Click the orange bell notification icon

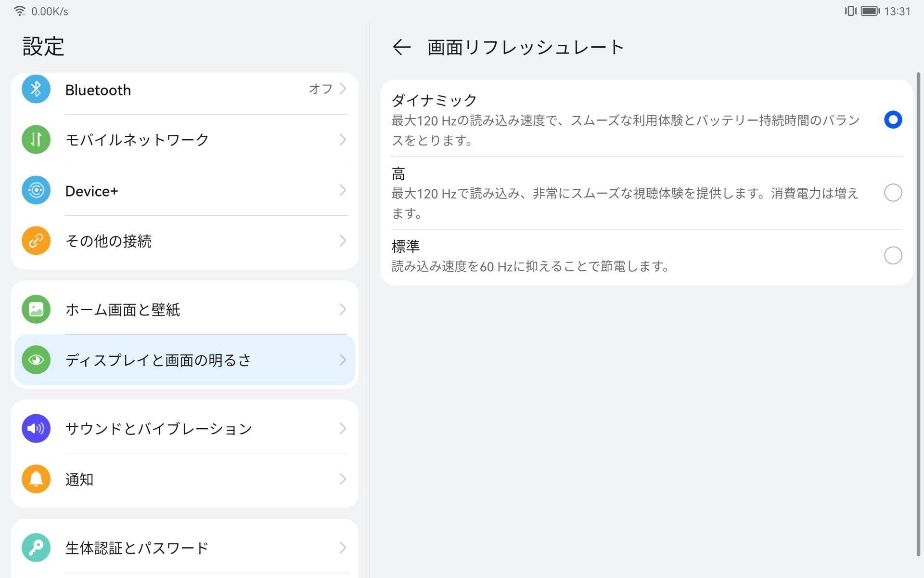(36, 479)
